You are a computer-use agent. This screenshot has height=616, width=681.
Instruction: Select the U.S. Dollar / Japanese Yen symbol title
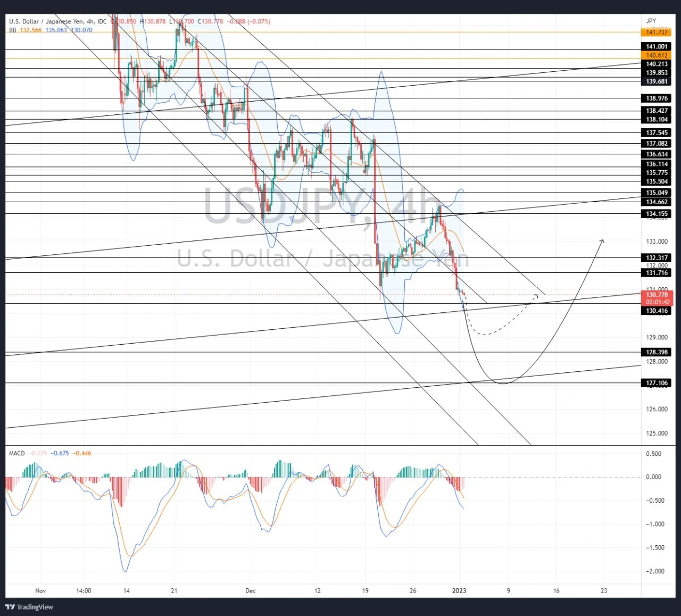[57, 22]
